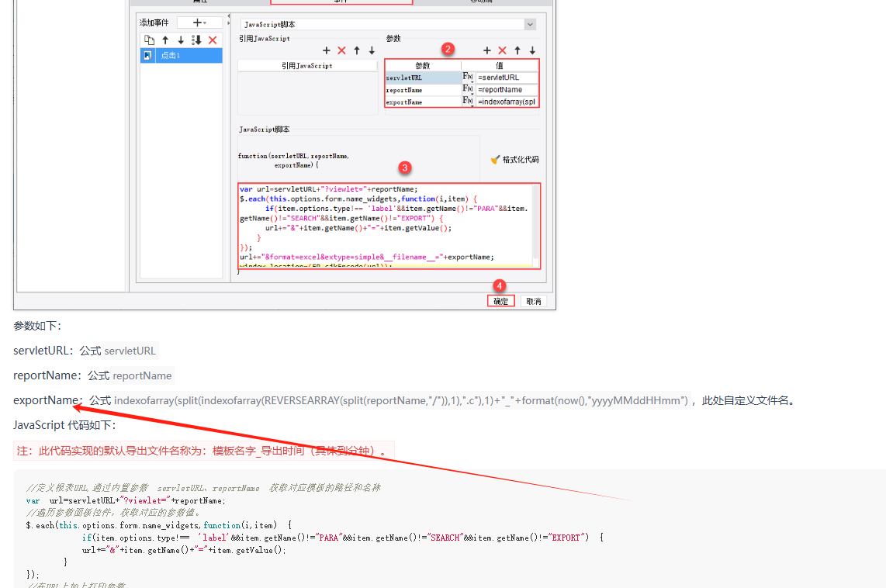The image size is (886, 588).
Task: Open the formula type selector for the servletURL row
Action: pos(468,78)
